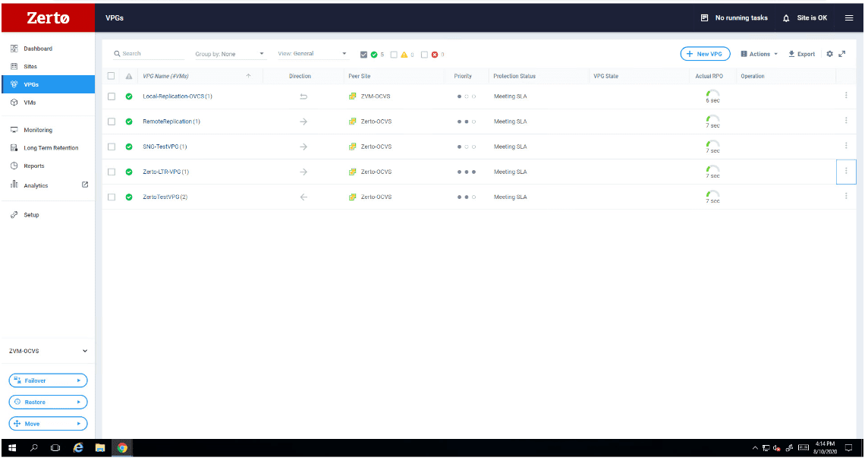Image resolution: width=868 pixels, height=464 pixels.
Task: Open Long Term Retention in sidebar
Action: coord(50,148)
